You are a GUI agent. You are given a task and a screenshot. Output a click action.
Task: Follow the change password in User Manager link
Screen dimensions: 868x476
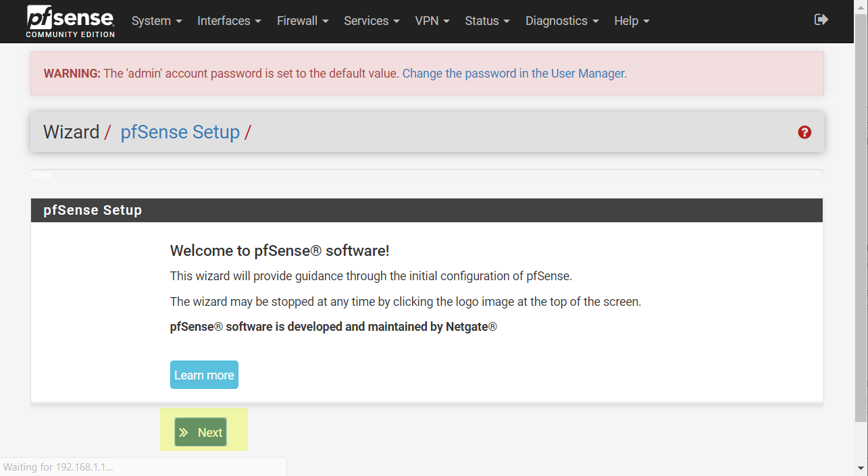click(x=515, y=74)
